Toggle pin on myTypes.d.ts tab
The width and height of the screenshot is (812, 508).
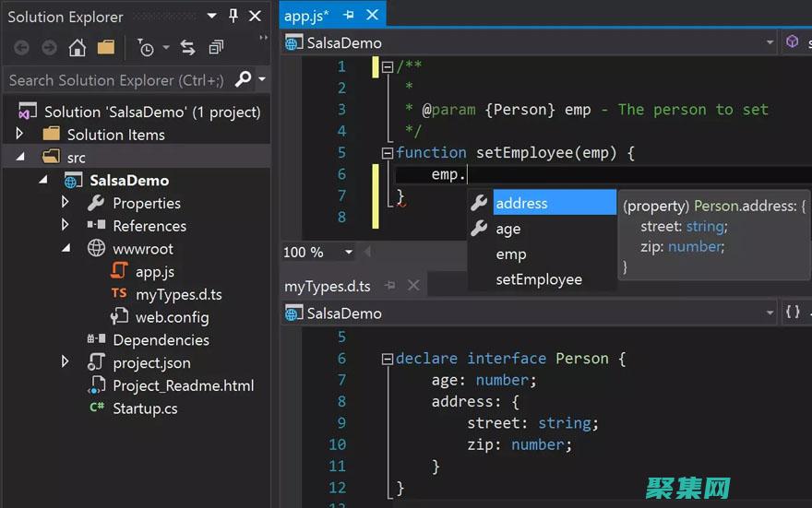(390, 286)
